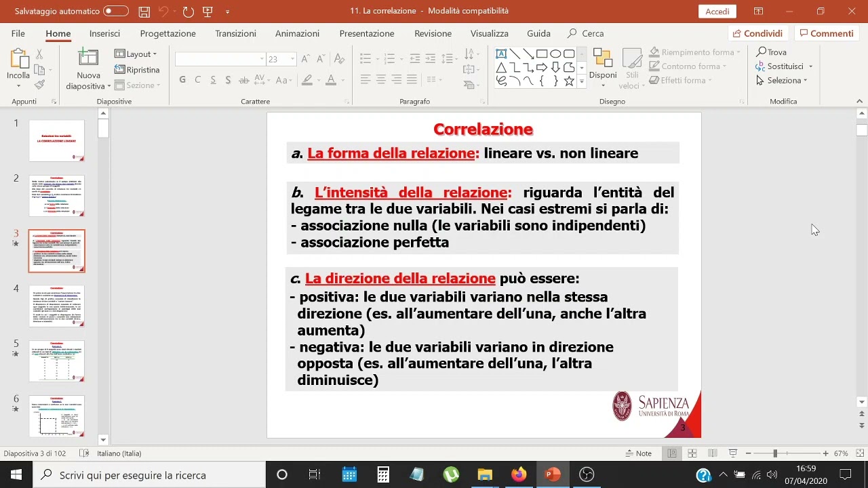This screenshot has height=488, width=868.
Task: Click the clear formatting icon
Action: click(338, 59)
